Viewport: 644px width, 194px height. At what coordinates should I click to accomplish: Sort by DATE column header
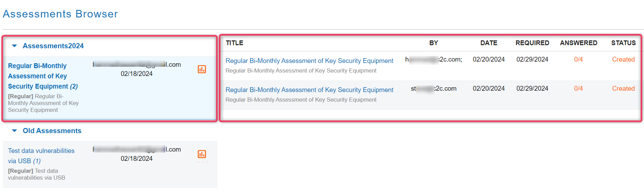coord(489,43)
